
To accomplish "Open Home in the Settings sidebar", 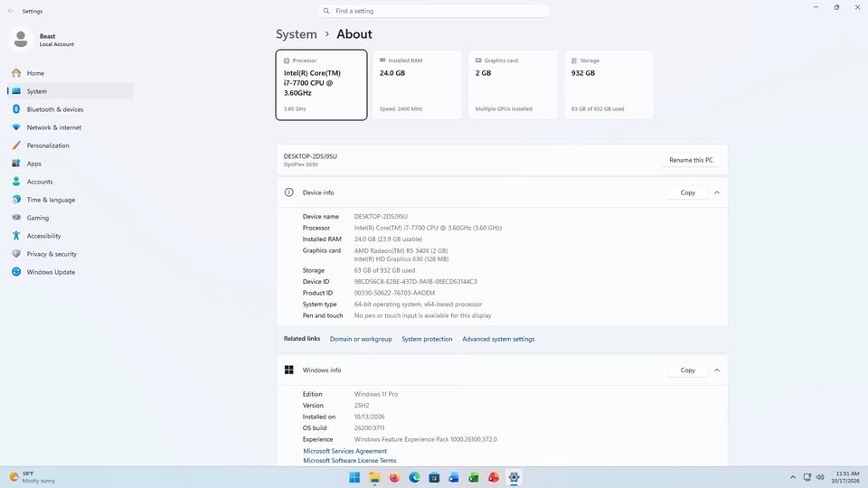I will click(x=71, y=73).
